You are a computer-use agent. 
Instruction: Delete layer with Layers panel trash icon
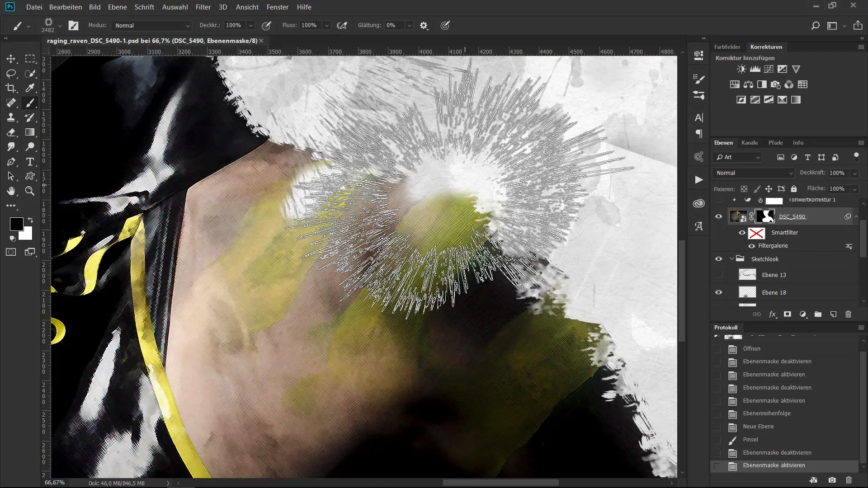coord(848,314)
